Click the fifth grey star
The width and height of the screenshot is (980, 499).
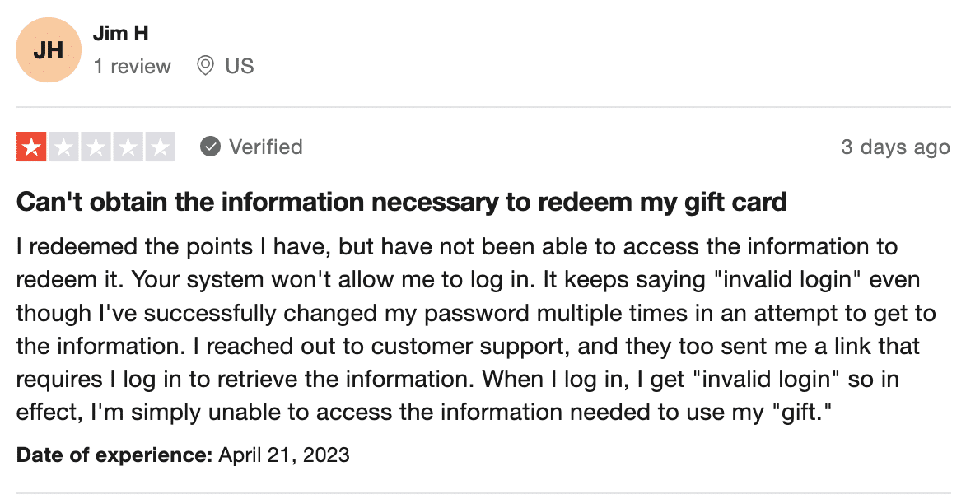pos(160,147)
